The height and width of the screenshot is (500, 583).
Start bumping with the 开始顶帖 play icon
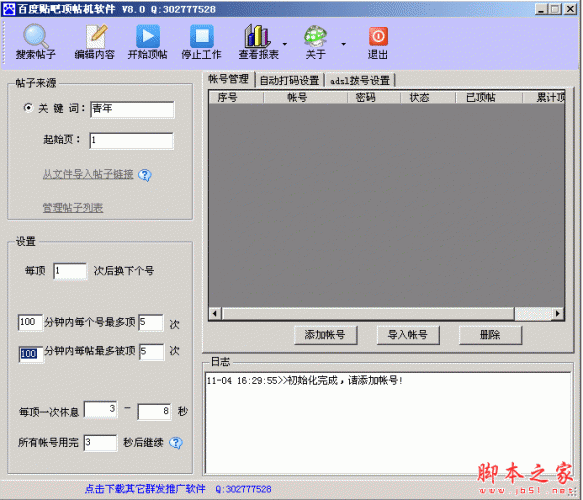click(148, 42)
